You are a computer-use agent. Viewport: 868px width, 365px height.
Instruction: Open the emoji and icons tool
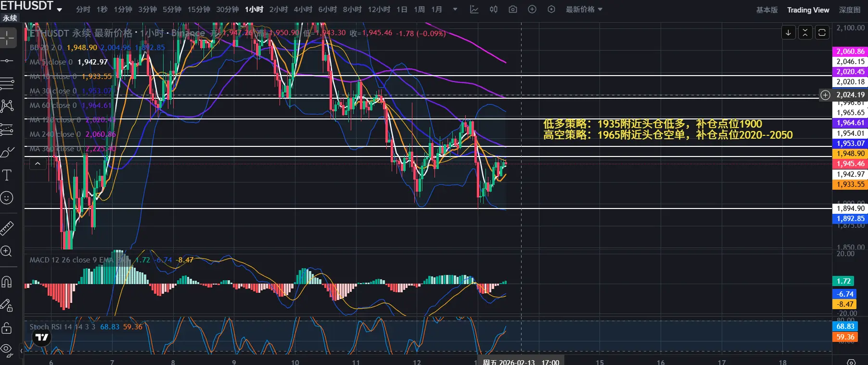pos(7,197)
